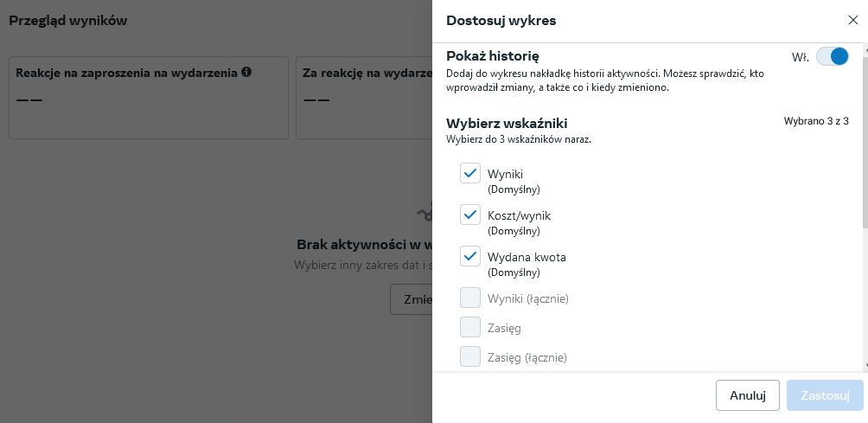The width and height of the screenshot is (868, 423).
Task: Select the Zasięg checkbox
Action: coord(470,328)
